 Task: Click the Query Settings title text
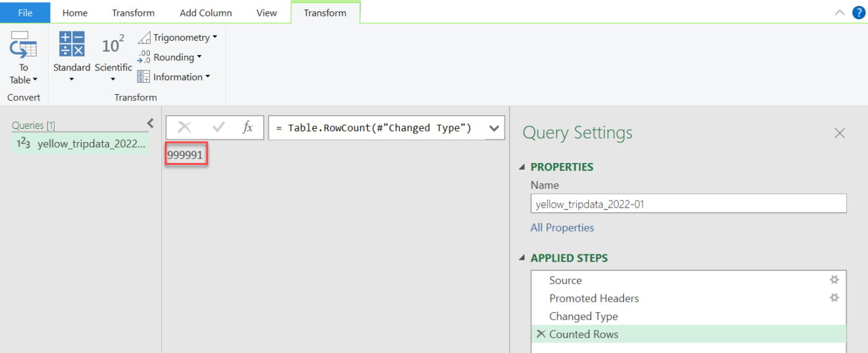click(x=577, y=133)
